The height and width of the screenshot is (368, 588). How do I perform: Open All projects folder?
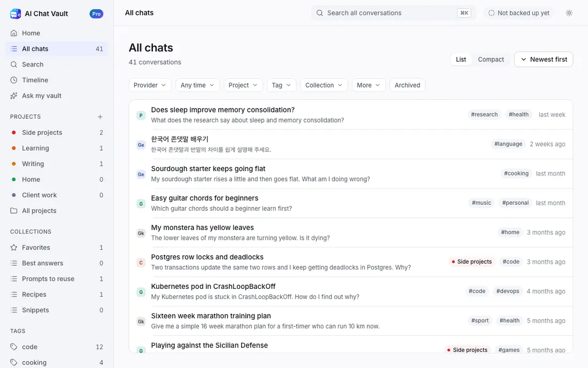57,211
